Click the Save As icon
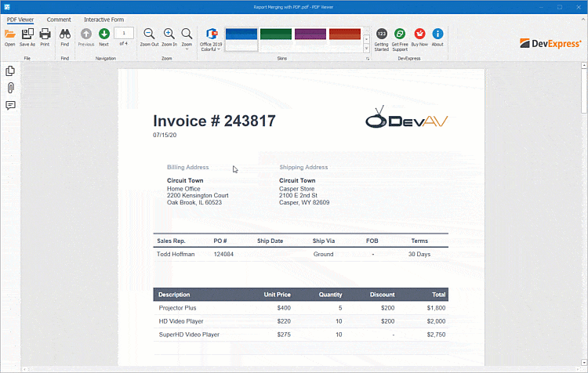 [27, 35]
